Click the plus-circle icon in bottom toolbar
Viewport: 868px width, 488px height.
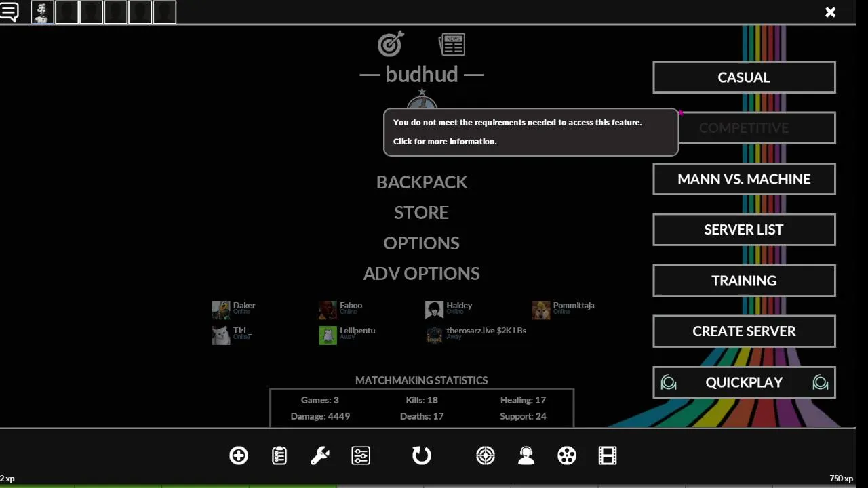point(239,455)
